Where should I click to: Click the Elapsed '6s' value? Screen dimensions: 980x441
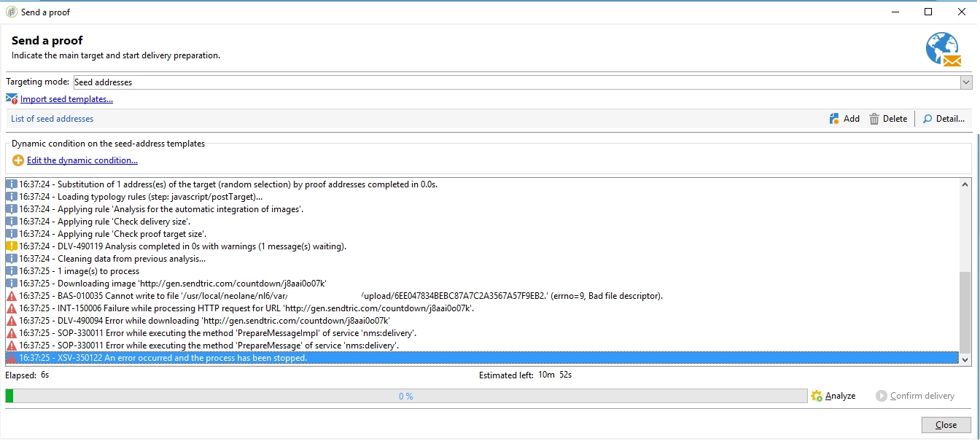tap(44, 375)
